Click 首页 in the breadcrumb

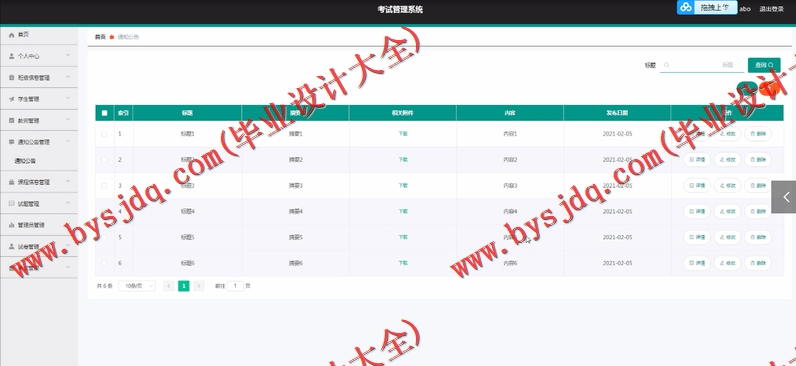point(100,37)
